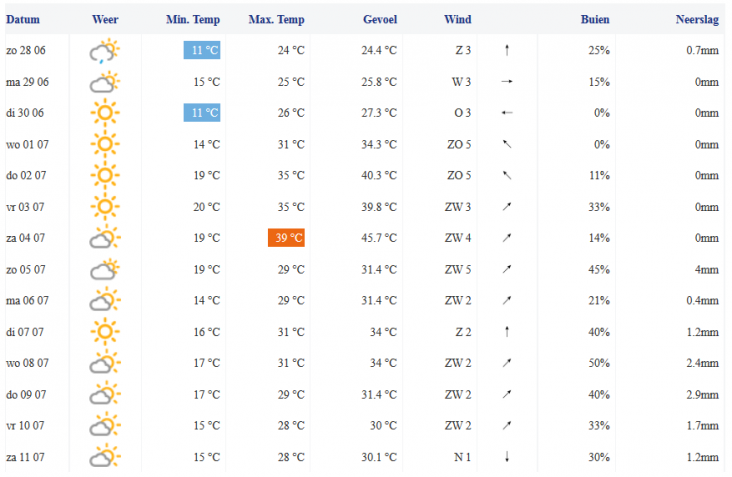732x477 pixels.
Task: Select the 45.7 °C gevoel value
Action: click(379, 238)
